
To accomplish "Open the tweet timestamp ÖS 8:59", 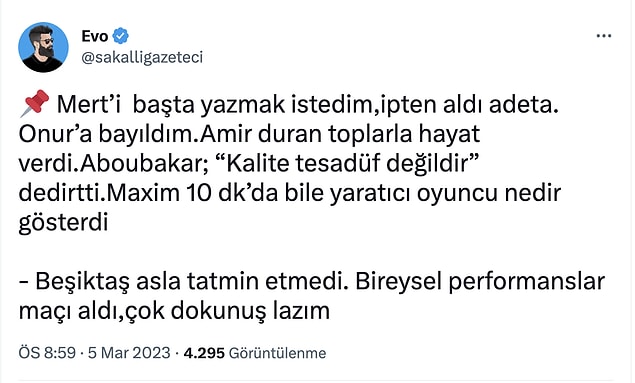I will tap(47, 353).
